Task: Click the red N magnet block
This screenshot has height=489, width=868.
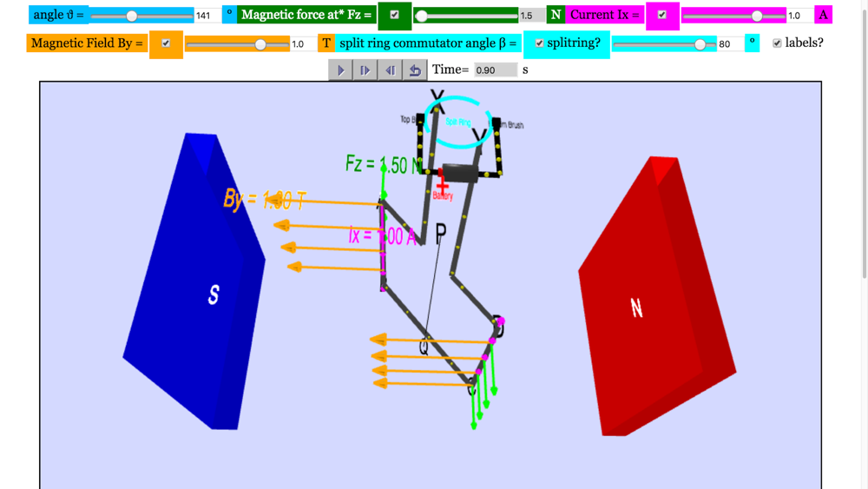Action: [x=657, y=296]
